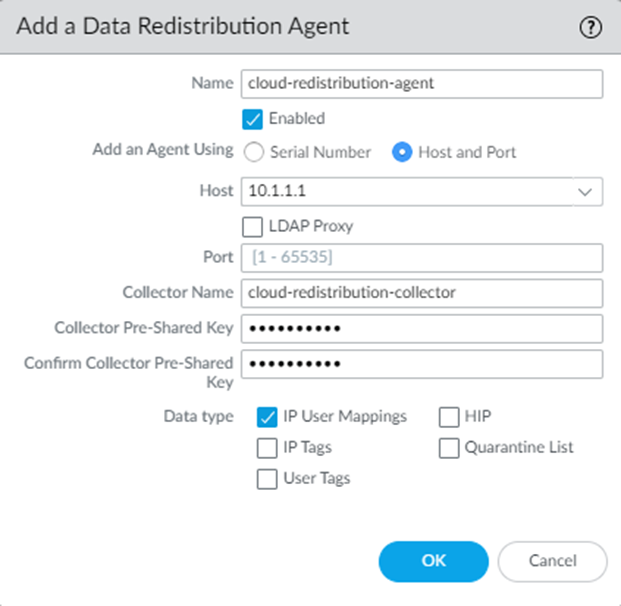Edit the Name text field
This screenshot has height=606, width=621.
(420, 84)
